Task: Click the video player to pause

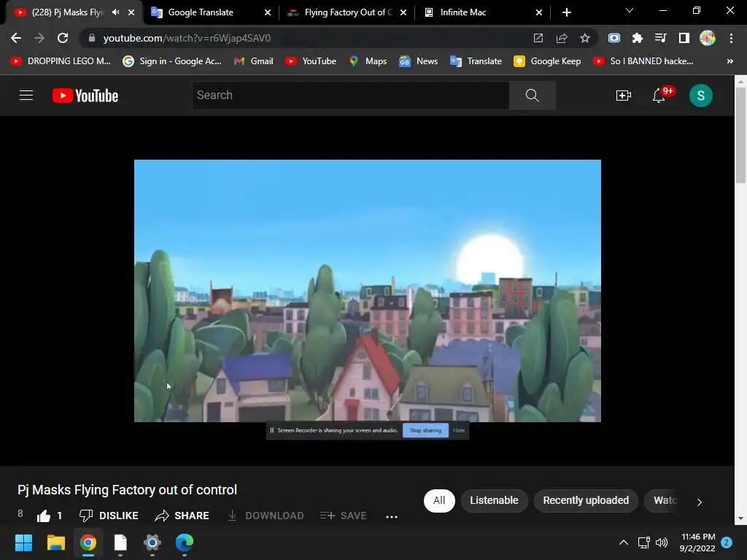Action: click(x=368, y=290)
